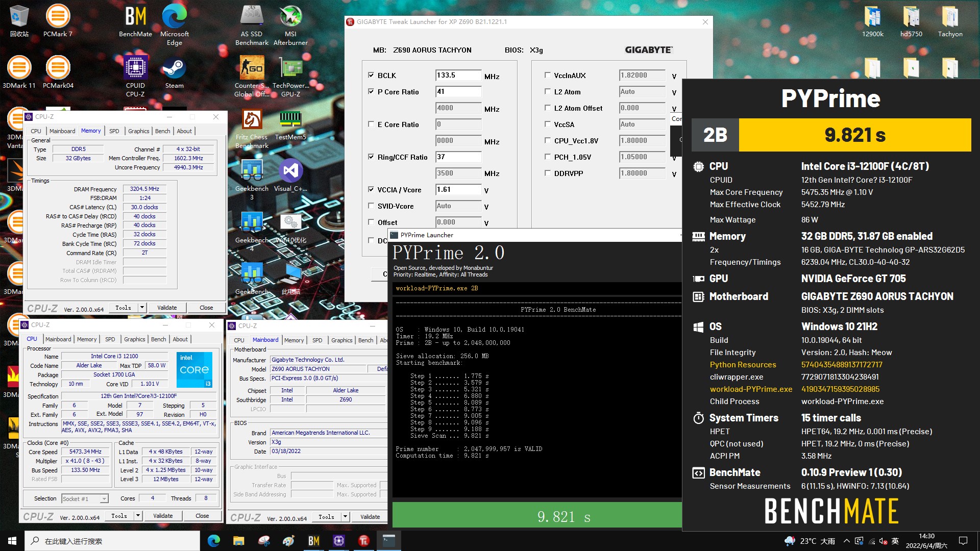Launch the TestMem5 desktop icon

pyautogui.click(x=290, y=125)
